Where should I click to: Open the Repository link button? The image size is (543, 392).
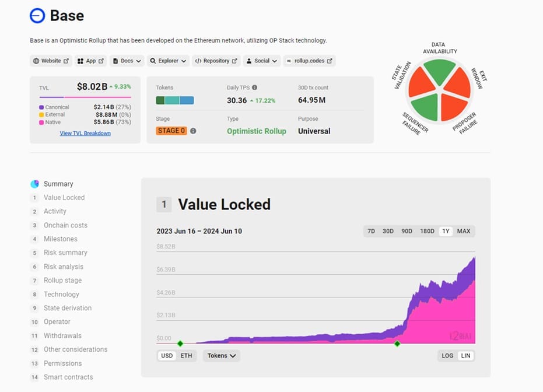click(216, 61)
